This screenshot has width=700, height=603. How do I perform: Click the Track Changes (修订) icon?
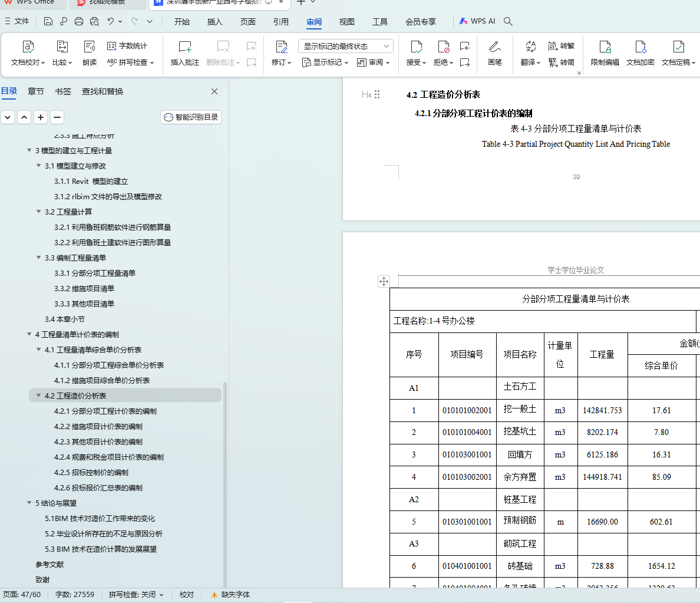[281, 47]
